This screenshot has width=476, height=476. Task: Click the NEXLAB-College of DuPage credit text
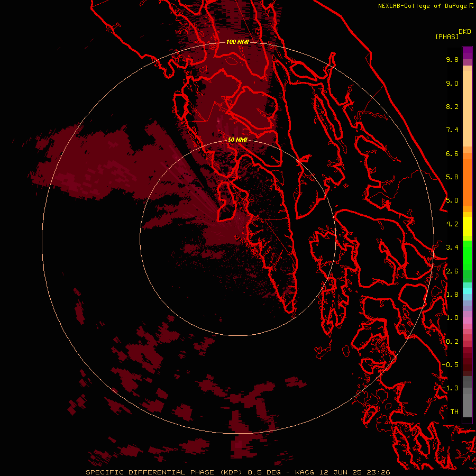[422, 6]
